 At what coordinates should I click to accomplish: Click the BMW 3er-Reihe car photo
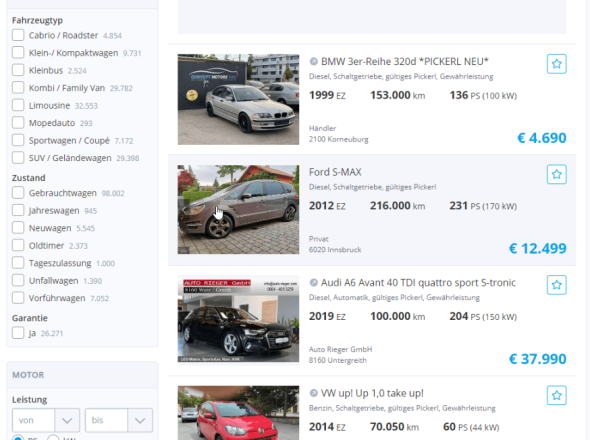(238, 99)
